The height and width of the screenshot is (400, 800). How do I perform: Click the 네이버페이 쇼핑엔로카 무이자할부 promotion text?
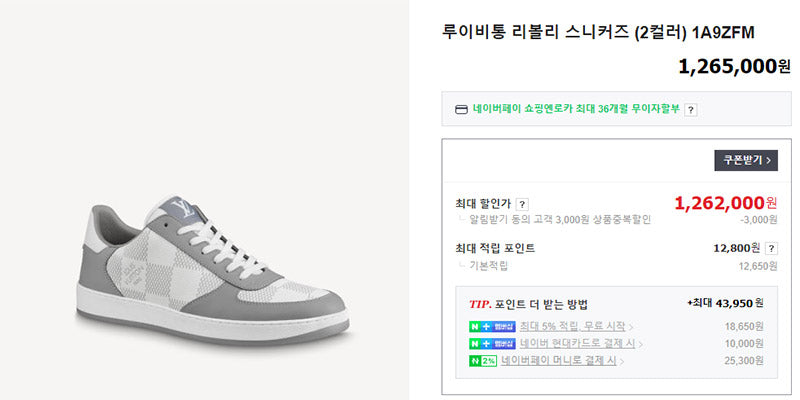coord(577,109)
